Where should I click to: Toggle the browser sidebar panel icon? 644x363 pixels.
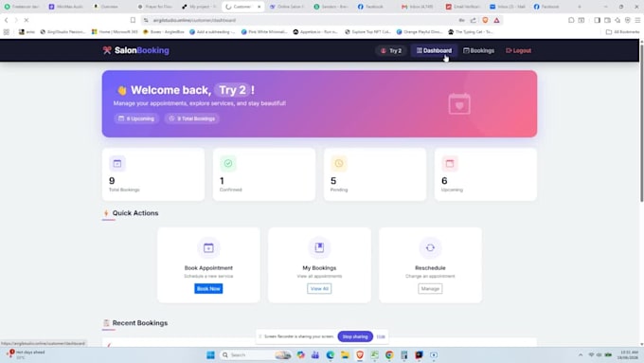(598, 20)
